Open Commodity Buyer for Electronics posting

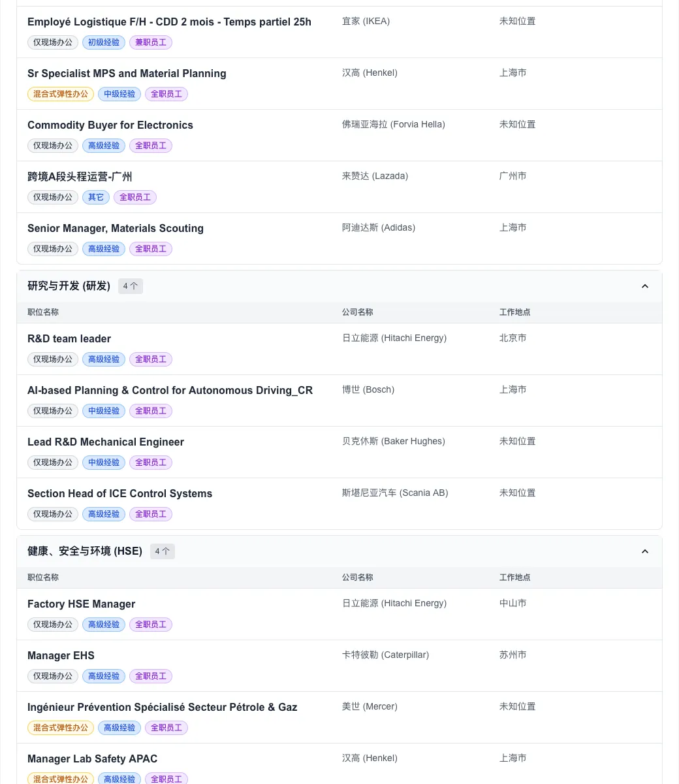[110, 125]
